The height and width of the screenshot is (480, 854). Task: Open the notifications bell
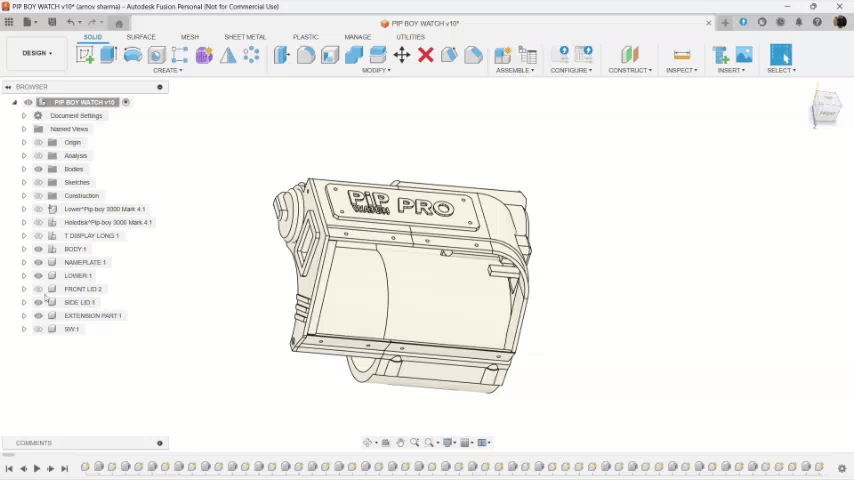coord(799,22)
